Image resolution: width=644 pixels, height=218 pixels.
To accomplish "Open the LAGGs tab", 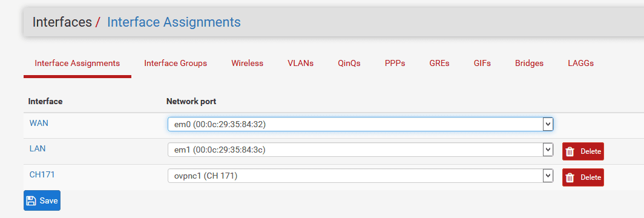I will coord(581,64).
